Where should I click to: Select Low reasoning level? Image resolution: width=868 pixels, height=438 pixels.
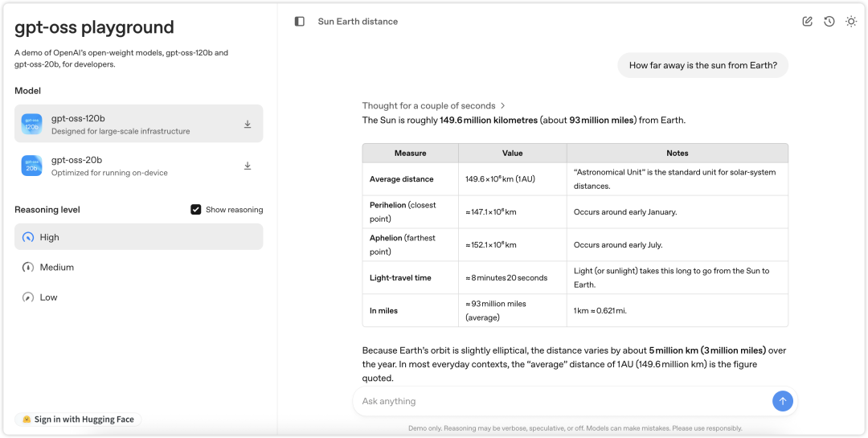(x=138, y=297)
